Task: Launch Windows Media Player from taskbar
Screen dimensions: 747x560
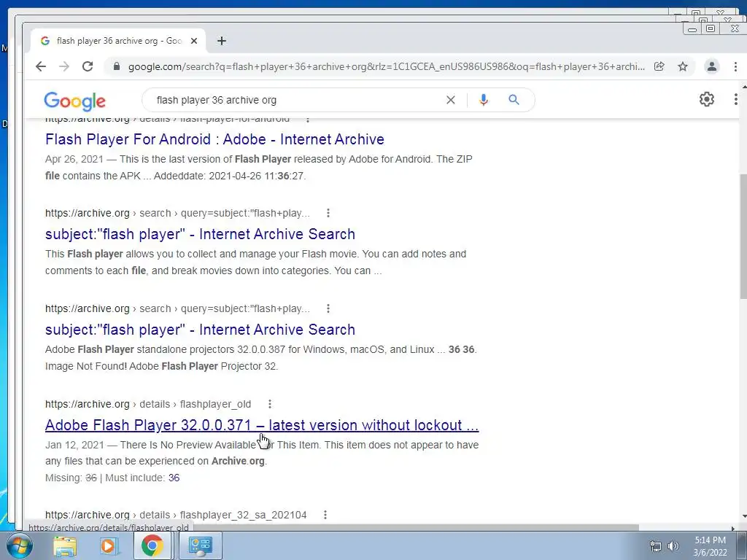Action: coord(108,545)
